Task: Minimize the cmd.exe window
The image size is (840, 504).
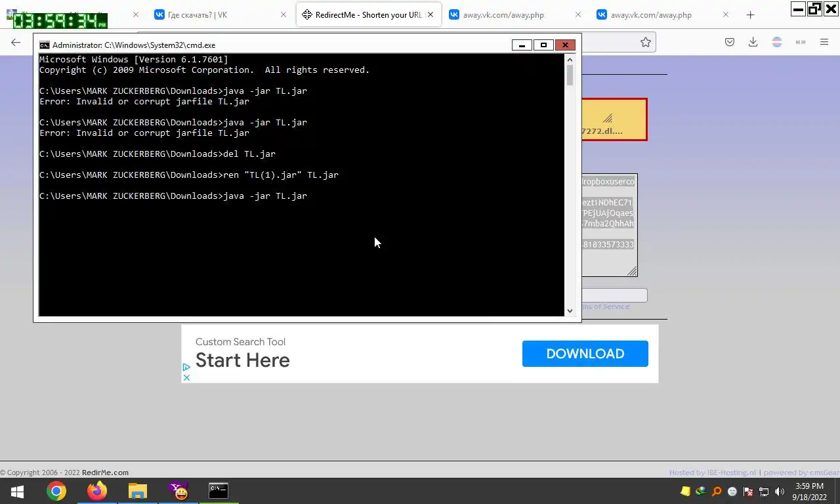Action: pos(522,45)
